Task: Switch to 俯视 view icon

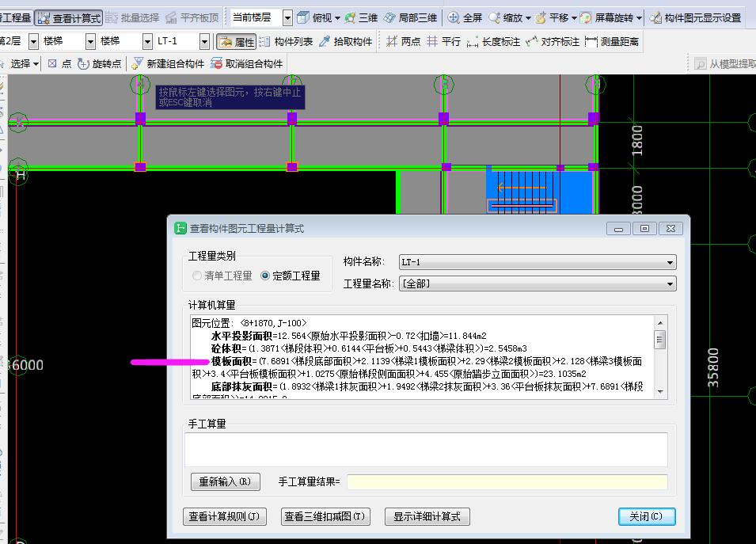Action: coord(303,18)
